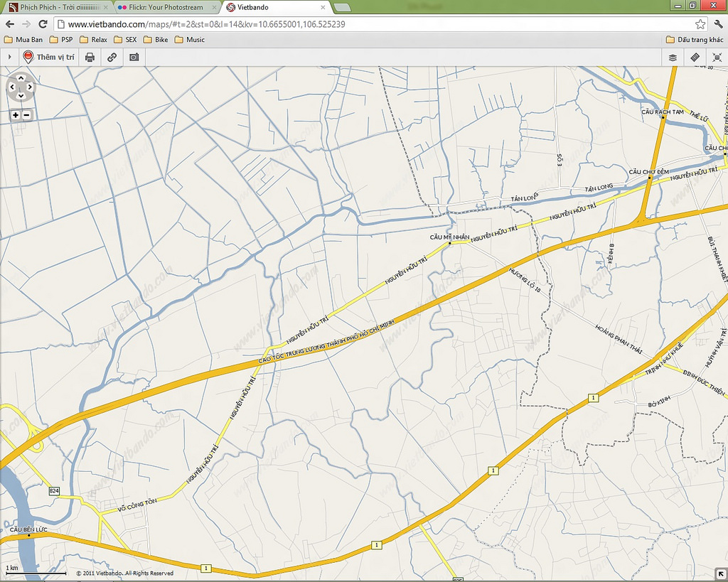Click the Hương Lộ 10 road label
The width and height of the screenshot is (728, 582).
[525, 279]
